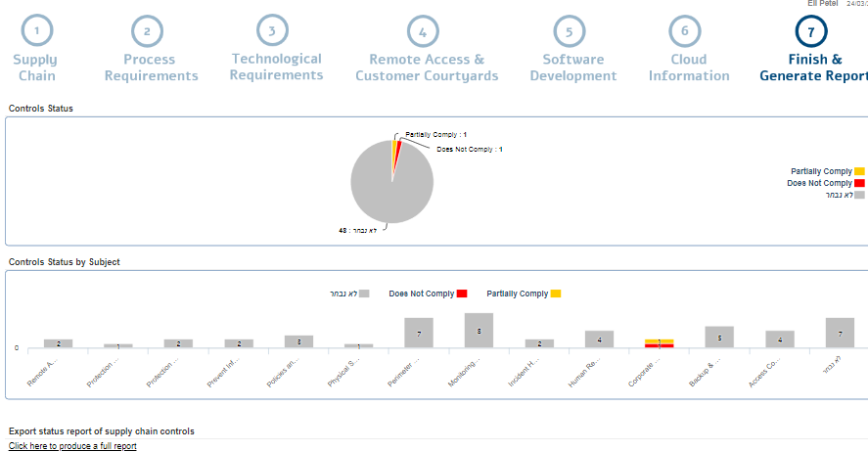Click the 'Monitoring...' axis label
Screen dimensions: 868x452
click(x=465, y=373)
